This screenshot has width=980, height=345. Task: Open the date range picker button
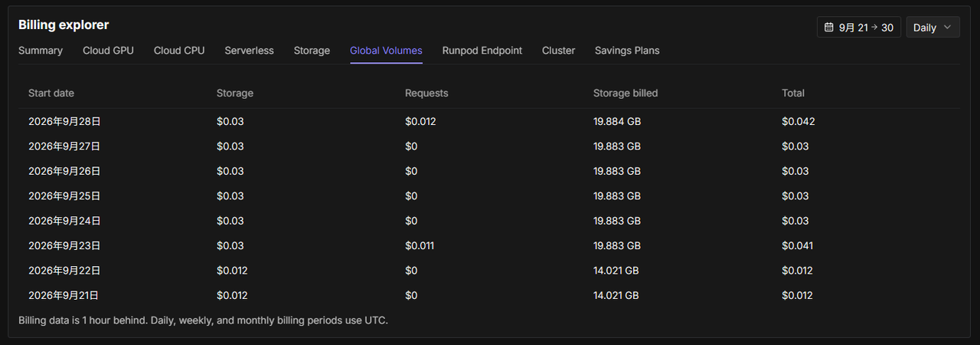pyautogui.click(x=859, y=27)
